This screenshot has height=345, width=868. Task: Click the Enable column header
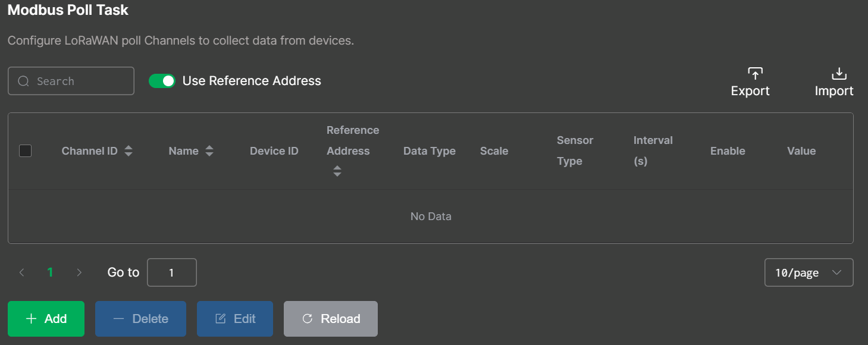(728, 151)
